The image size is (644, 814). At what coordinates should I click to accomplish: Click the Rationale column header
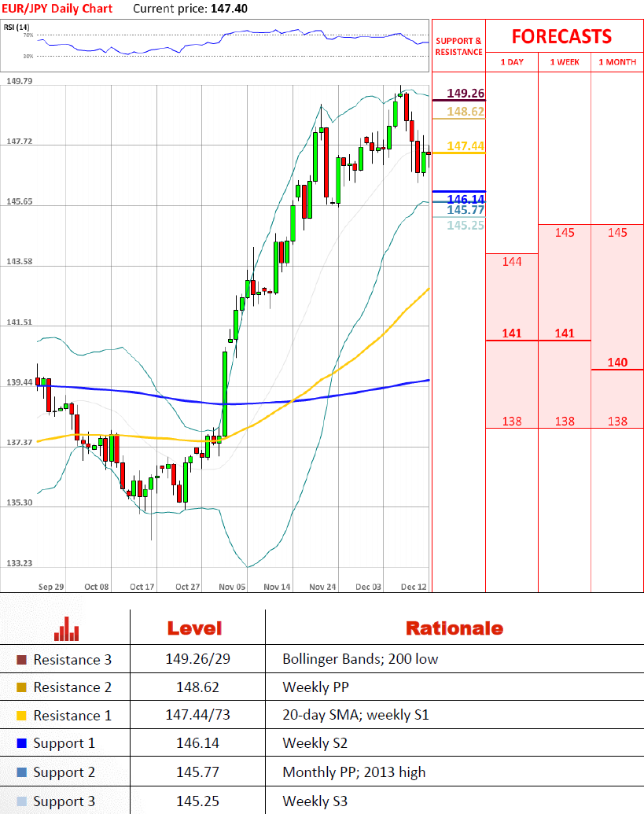point(454,628)
